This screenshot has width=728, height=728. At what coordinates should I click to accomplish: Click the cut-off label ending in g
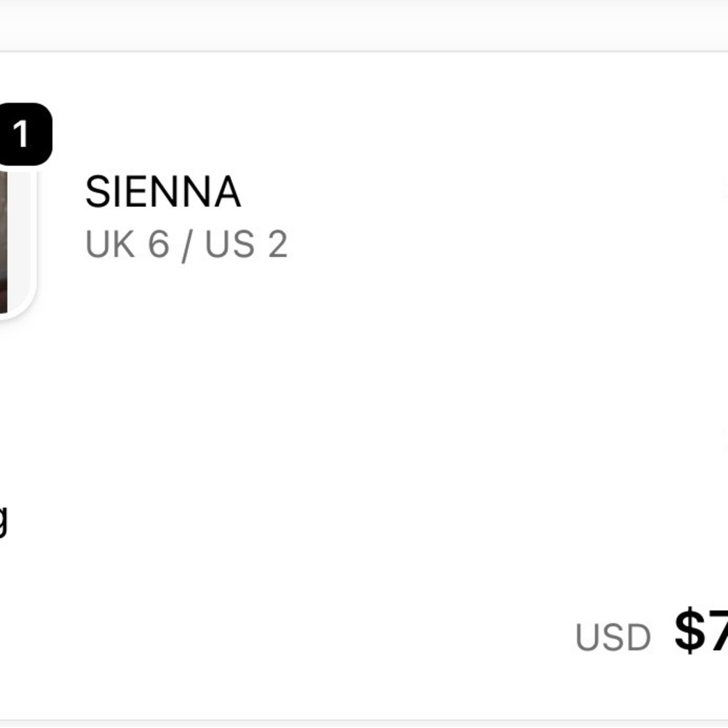coord(4,521)
